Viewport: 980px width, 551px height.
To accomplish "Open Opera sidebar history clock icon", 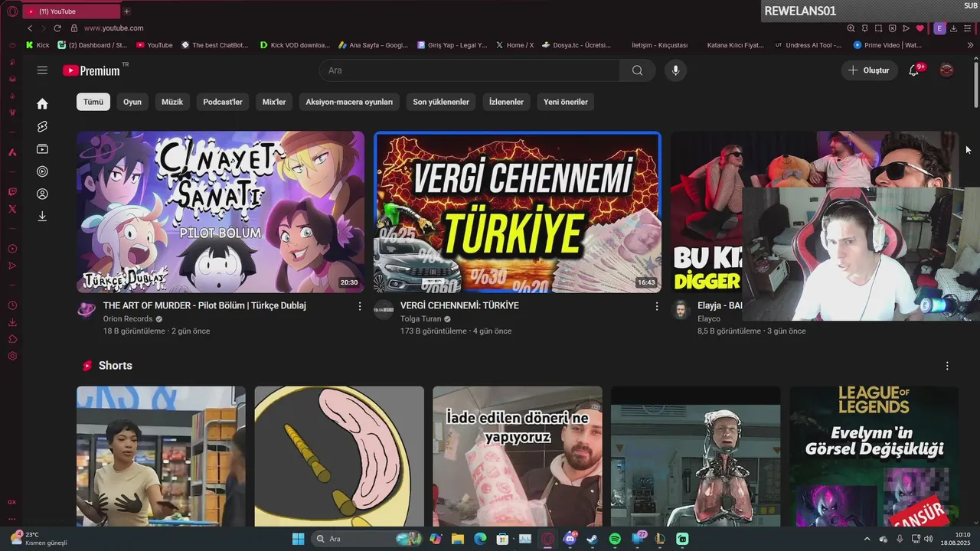I will (x=12, y=305).
